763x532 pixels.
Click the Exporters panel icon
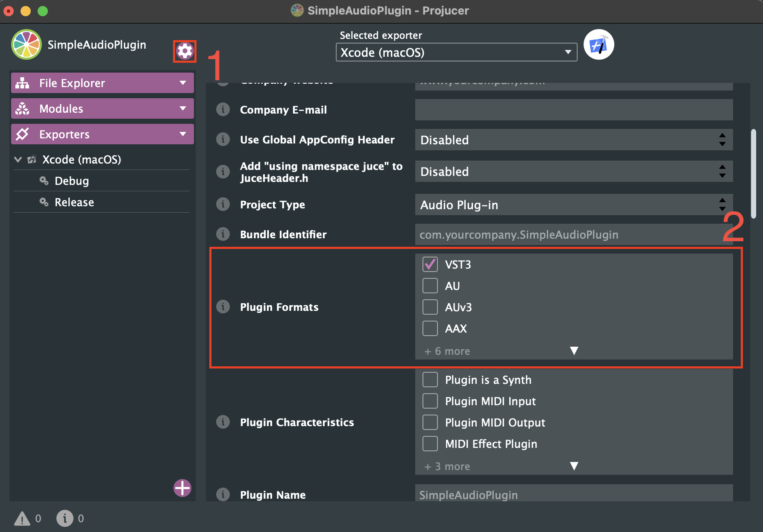[x=22, y=134]
